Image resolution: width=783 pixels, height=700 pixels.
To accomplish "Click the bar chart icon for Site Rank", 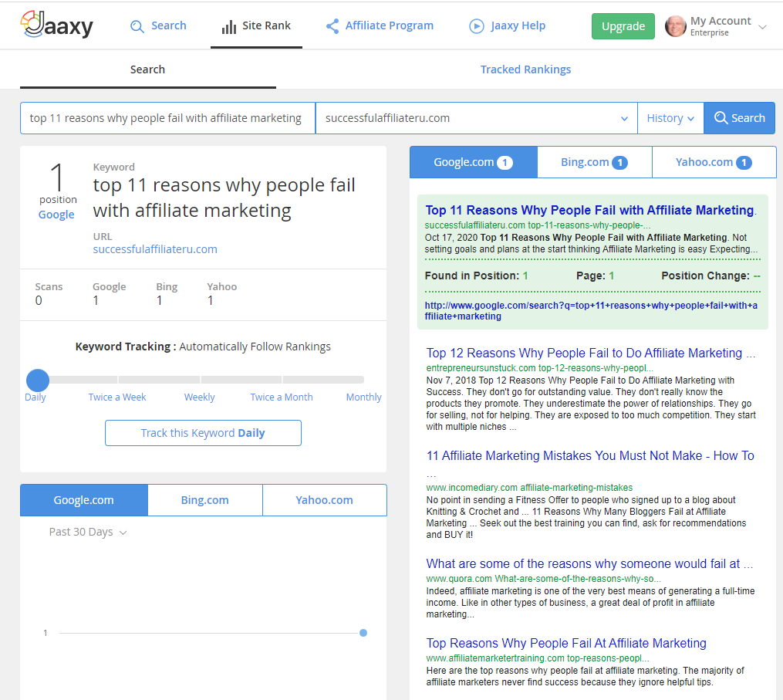I will coord(229,27).
